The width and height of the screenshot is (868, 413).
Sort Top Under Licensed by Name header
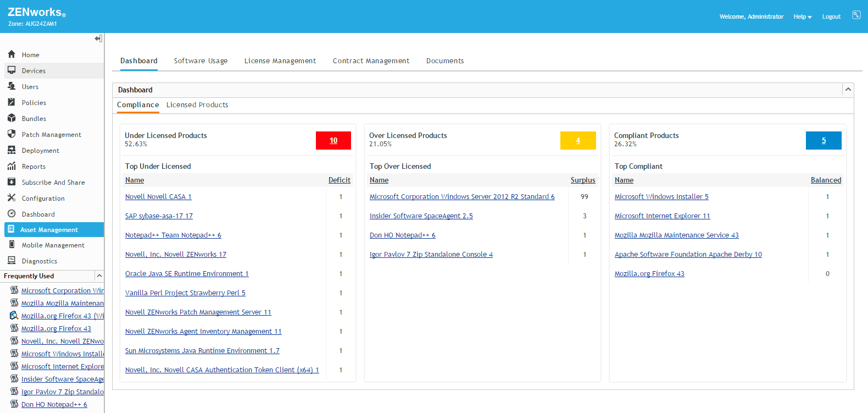coord(135,180)
